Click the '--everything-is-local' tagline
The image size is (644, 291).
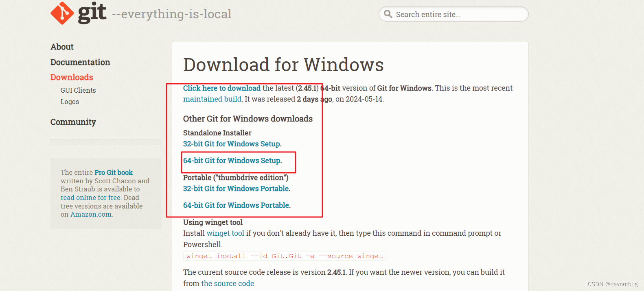[171, 14]
